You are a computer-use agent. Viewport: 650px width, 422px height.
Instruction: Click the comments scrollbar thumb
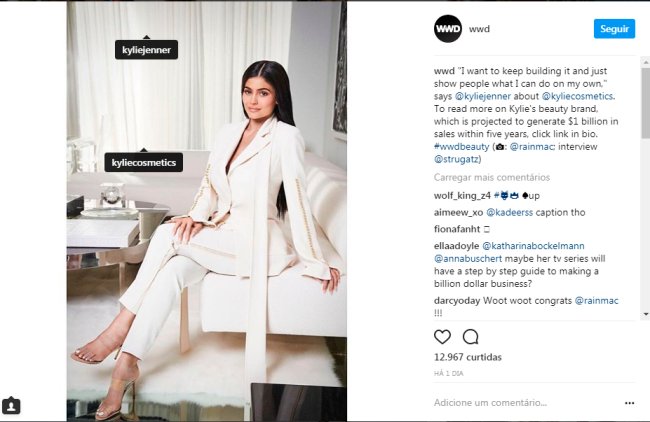click(645, 103)
